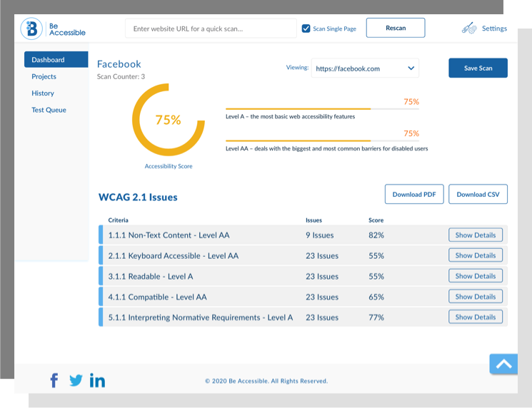Image resolution: width=532 pixels, height=408 pixels.
Task: Click the Score column header
Action: (376, 220)
